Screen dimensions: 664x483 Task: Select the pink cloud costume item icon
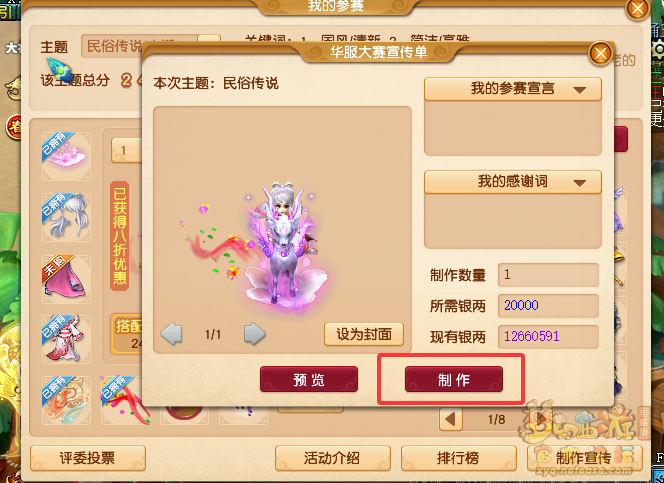click(x=66, y=156)
